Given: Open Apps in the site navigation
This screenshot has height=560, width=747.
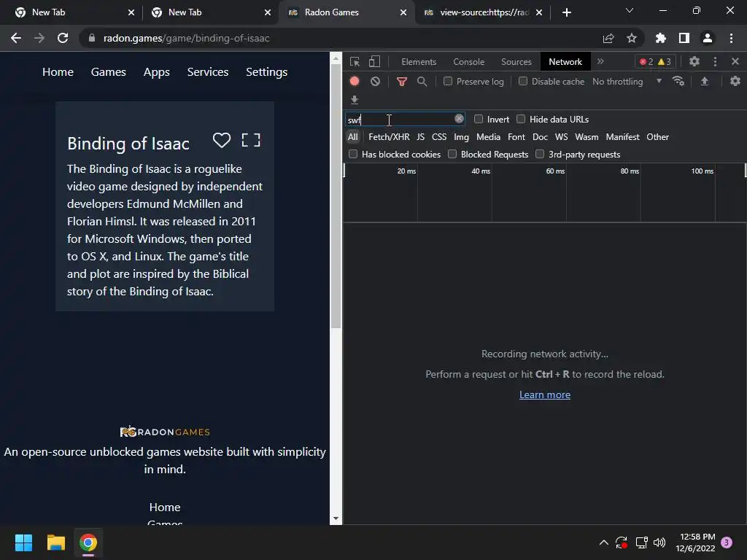Looking at the screenshot, I should [x=157, y=72].
